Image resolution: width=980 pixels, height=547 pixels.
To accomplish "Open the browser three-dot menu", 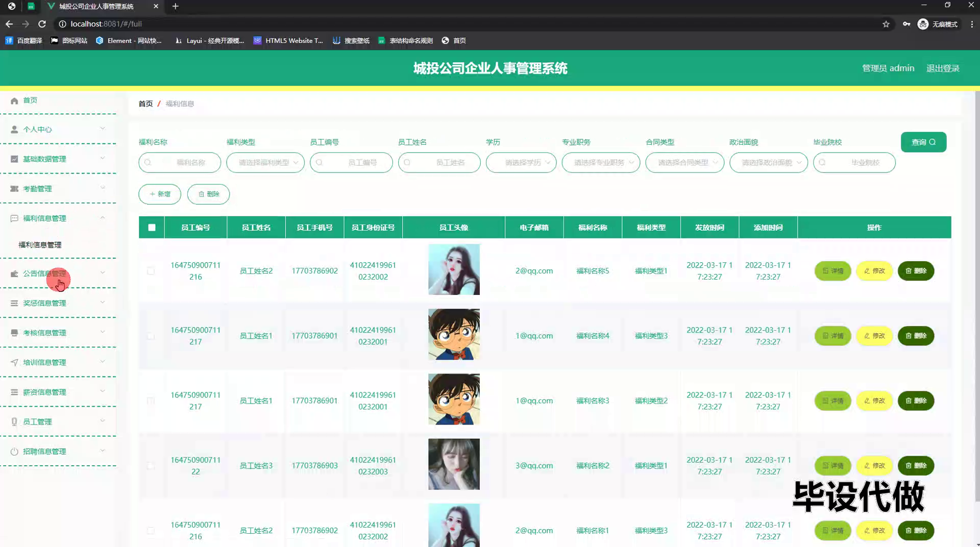I will (x=972, y=24).
